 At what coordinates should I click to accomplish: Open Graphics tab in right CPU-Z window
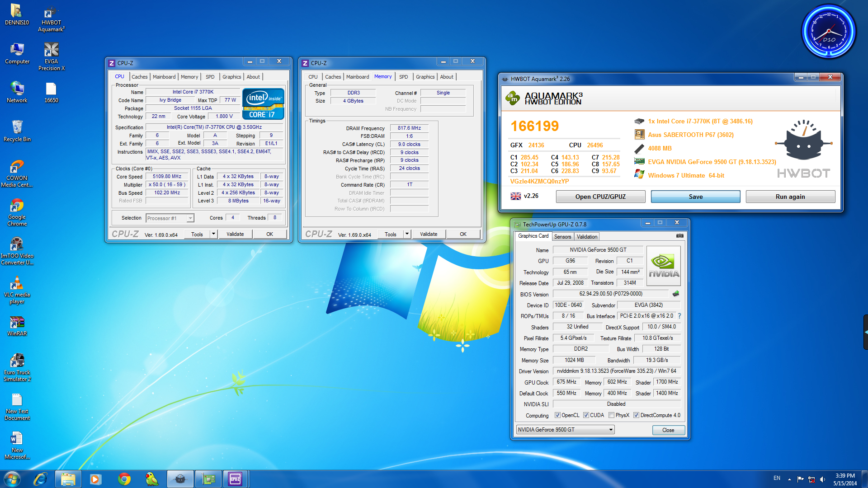point(425,77)
